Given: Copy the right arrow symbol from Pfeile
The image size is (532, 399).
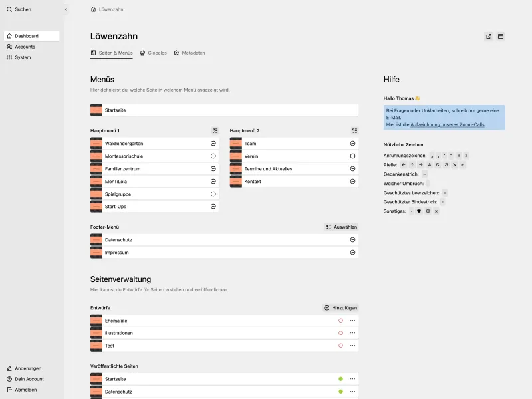Looking at the screenshot, I should pos(421,164).
